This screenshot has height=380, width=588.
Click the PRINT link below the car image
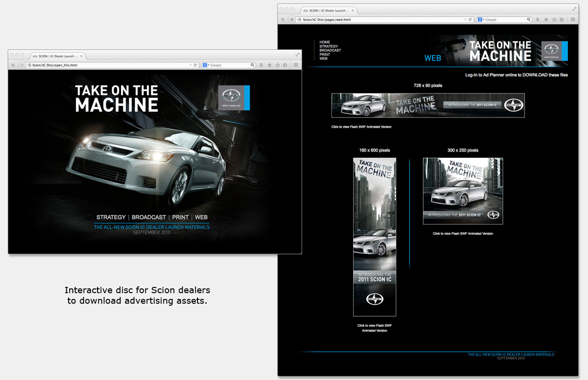tap(180, 217)
